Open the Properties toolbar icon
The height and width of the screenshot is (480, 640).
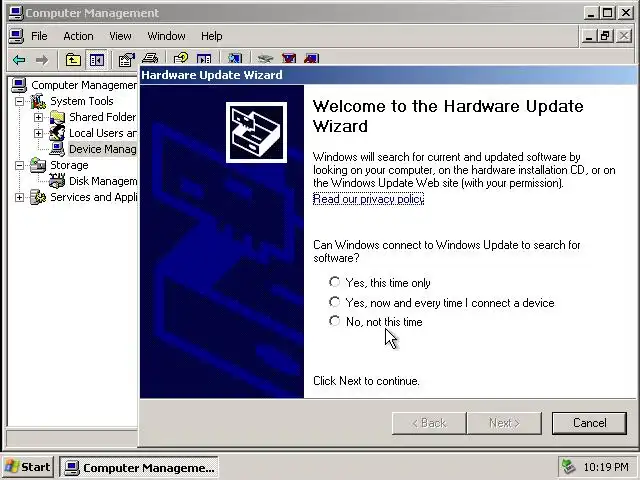tap(127, 60)
